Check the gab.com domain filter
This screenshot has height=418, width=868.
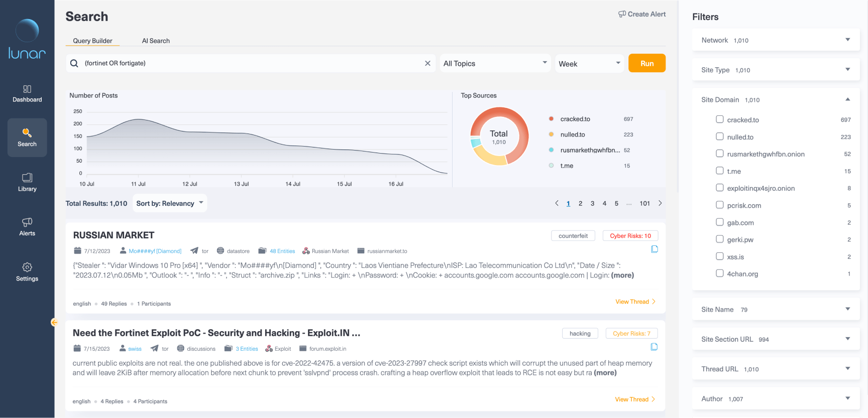(720, 222)
